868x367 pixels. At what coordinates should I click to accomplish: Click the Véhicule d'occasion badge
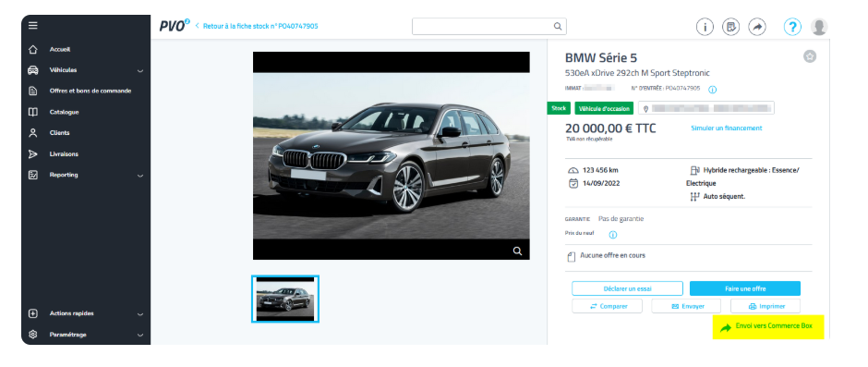click(604, 109)
